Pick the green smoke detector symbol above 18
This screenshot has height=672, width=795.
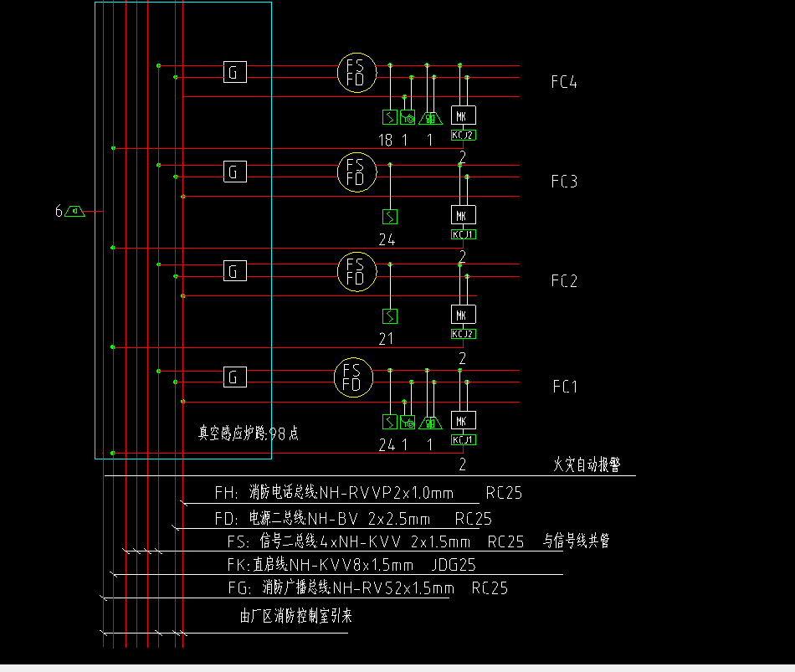389,117
